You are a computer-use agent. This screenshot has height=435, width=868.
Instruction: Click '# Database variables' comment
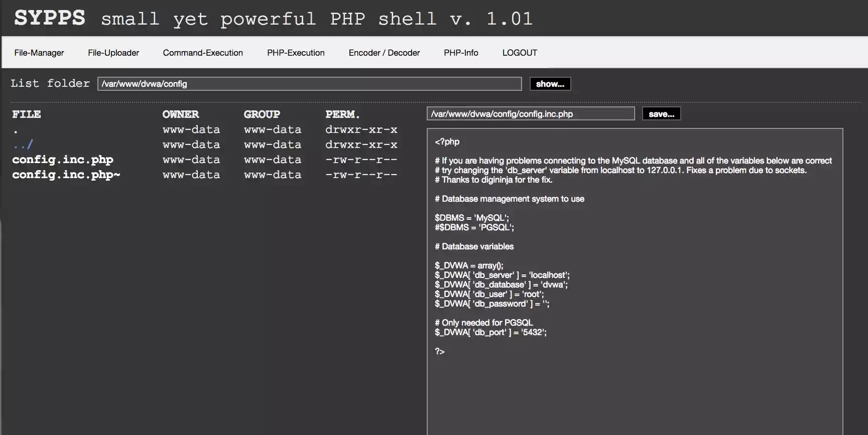(474, 246)
